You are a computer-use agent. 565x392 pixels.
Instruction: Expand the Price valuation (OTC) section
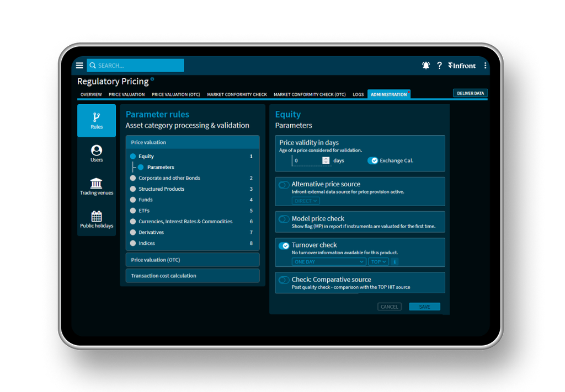pyautogui.click(x=192, y=259)
